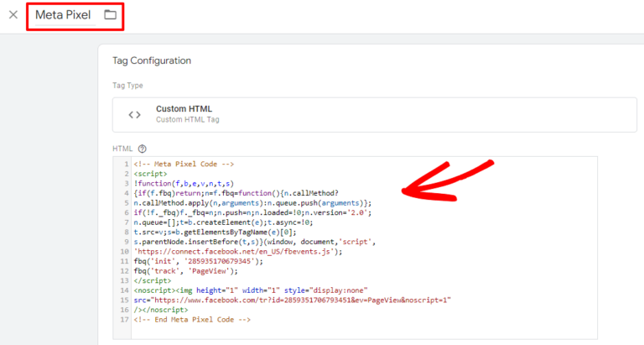The height and width of the screenshot is (345, 644).
Task: Close the tag editor with the X icon
Action: pyautogui.click(x=13, y=15)
